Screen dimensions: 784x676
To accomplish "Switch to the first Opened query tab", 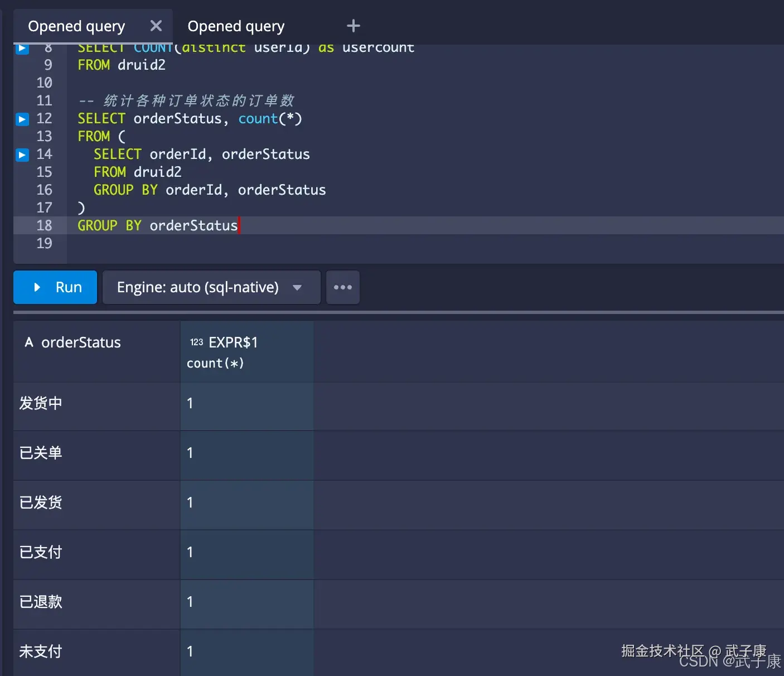I will 76,26.
